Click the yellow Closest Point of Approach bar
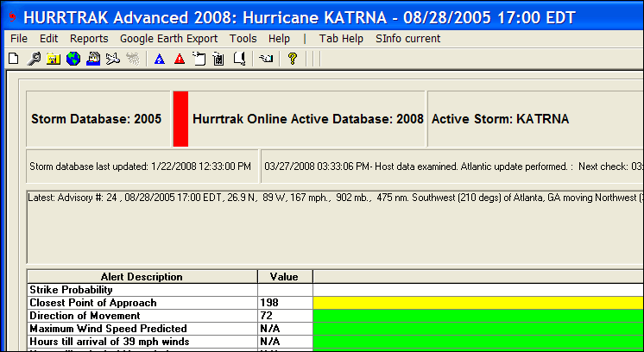Screen dimensions: 644x352 click(477, 303)
